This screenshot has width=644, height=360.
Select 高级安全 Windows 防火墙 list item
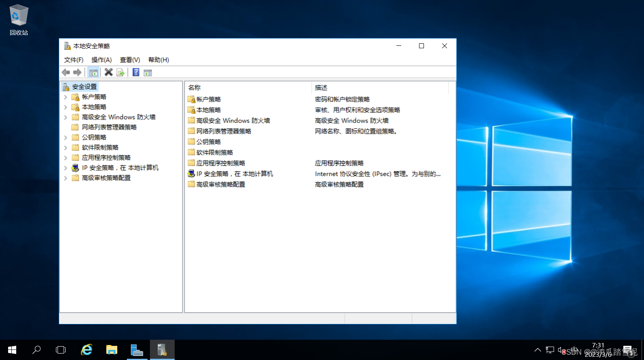(233, 120)
